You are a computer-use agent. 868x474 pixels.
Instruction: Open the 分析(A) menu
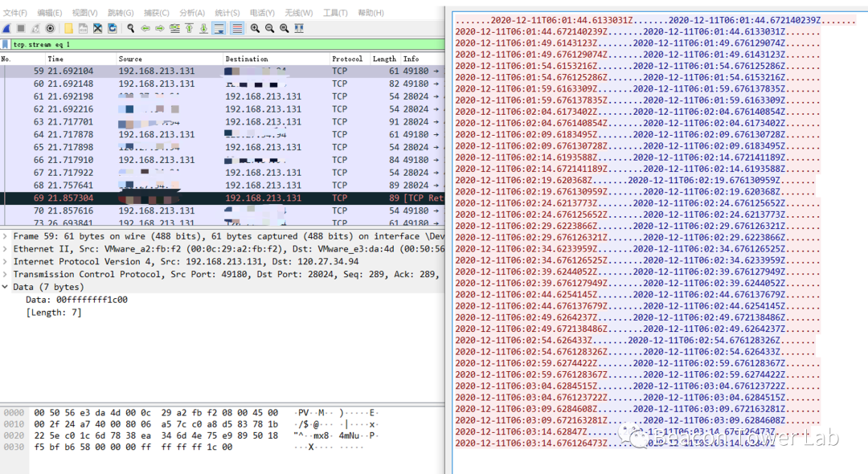click(192, 12)
